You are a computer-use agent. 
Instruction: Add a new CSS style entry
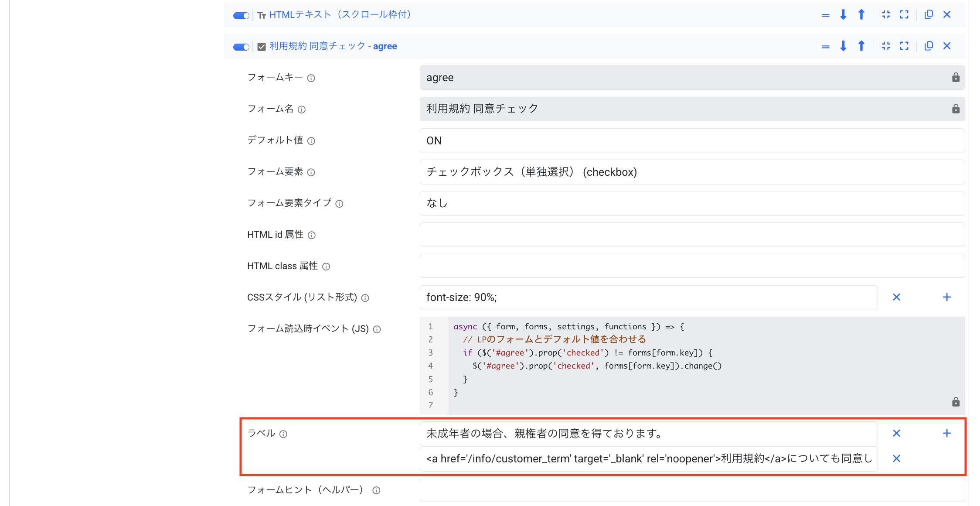(x=947, y=297)
